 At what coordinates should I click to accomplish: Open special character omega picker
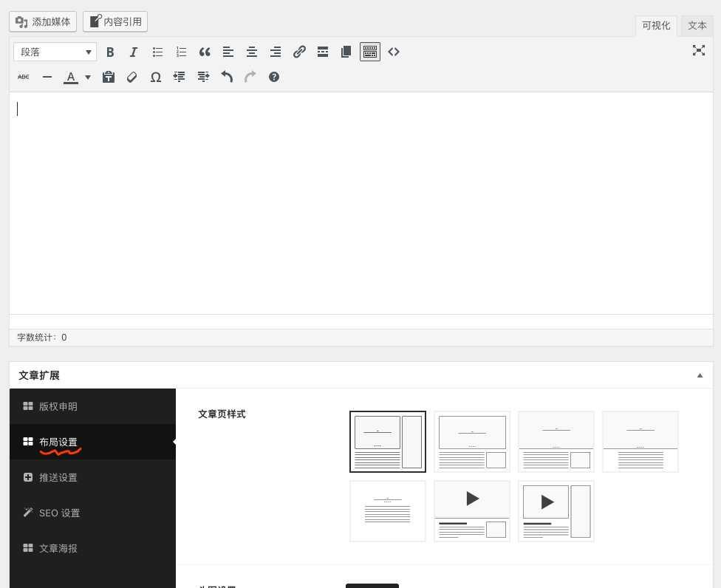pyautogui.click(x=156, y=77)
